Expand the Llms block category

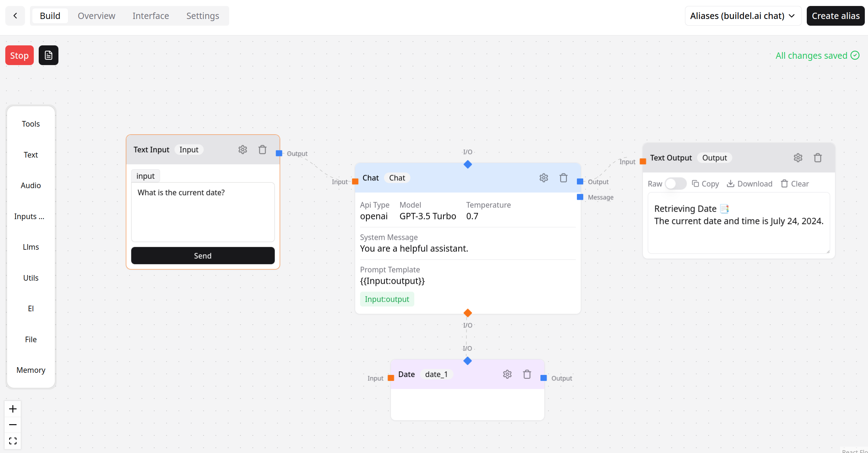pyautogui.click(x=31, y=247)
